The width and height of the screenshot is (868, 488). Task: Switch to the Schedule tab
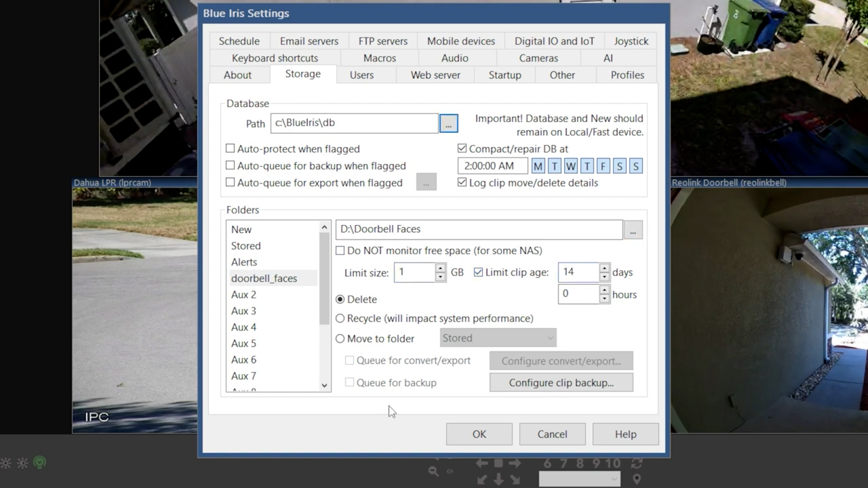(239, 41)
